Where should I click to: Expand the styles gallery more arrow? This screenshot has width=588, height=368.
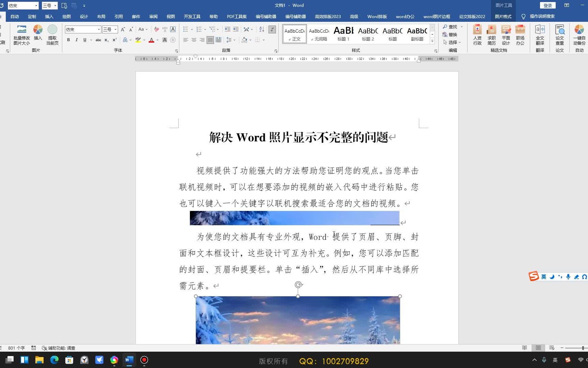(x=432, y=41)
